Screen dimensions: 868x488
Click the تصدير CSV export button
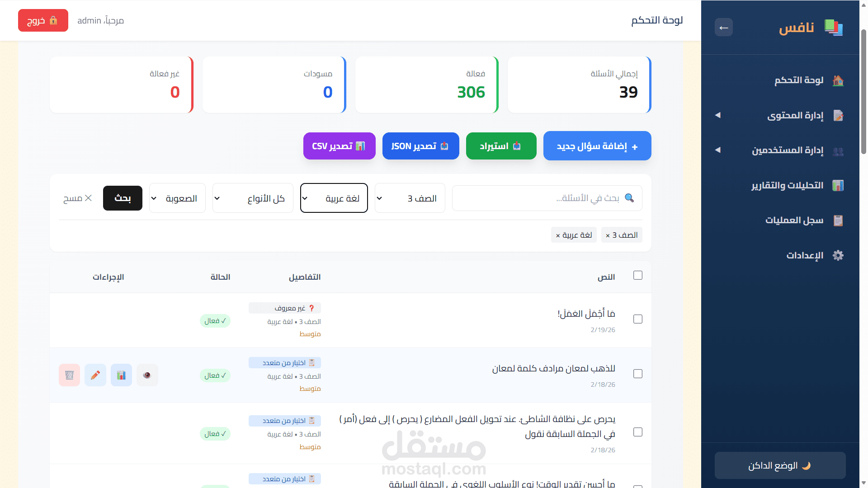(339, 146)
